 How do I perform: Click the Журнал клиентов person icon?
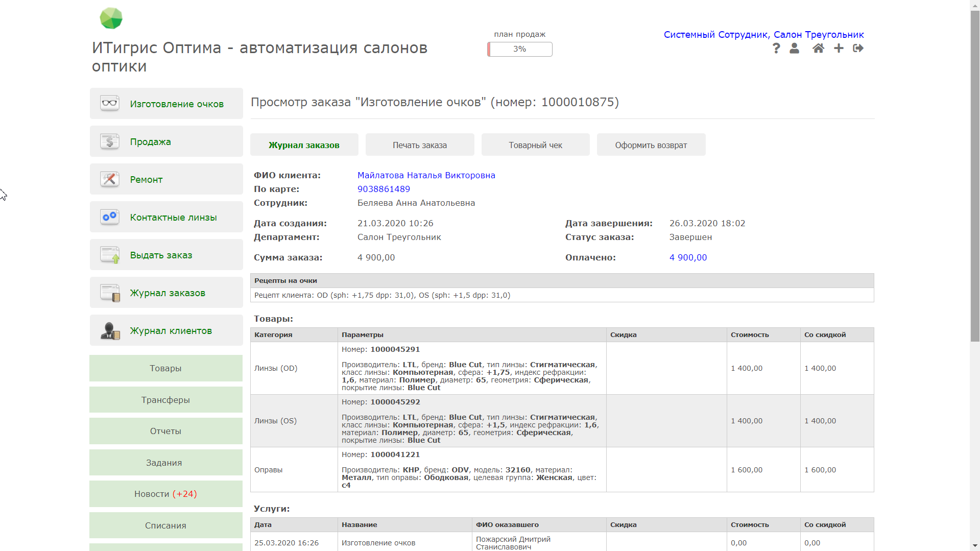110,330
